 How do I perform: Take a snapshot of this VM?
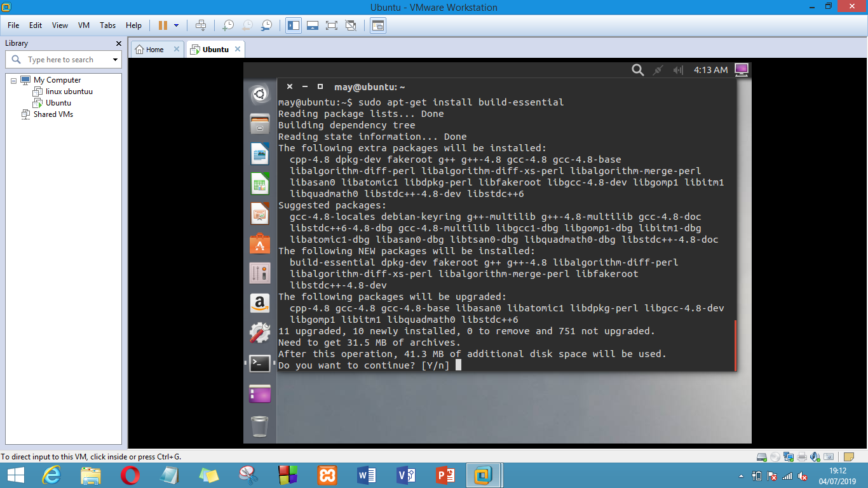point(227,25)
